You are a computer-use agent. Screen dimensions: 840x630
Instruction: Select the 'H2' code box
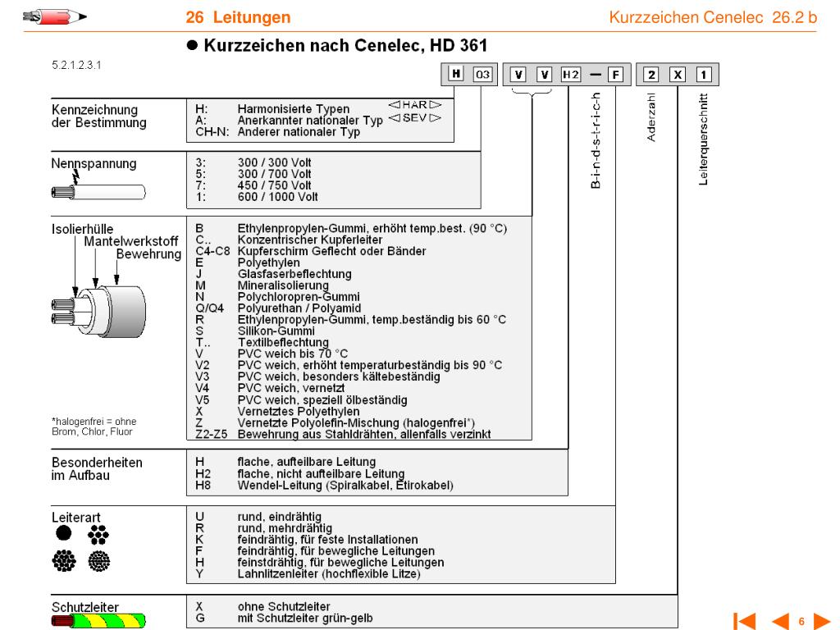click(571, 75)
